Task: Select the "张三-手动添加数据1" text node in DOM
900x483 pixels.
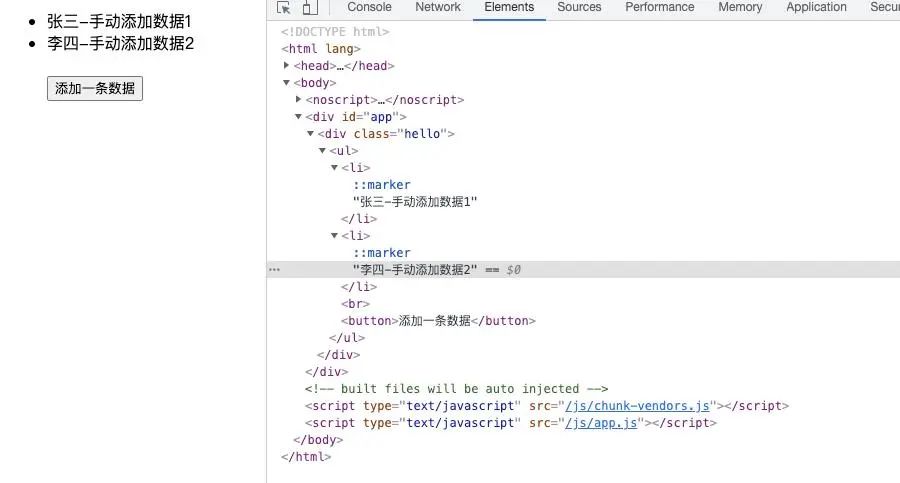Action: (x=415, y=202)
